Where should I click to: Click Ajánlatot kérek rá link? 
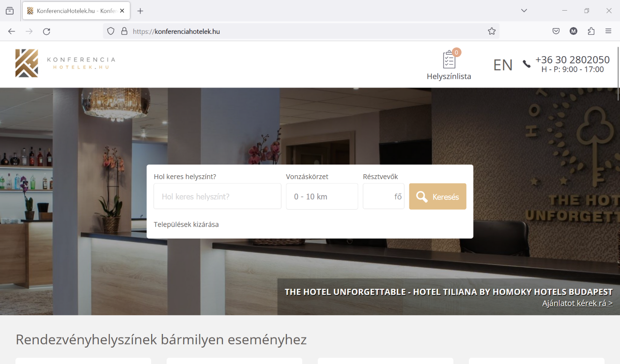click(577, 303)
